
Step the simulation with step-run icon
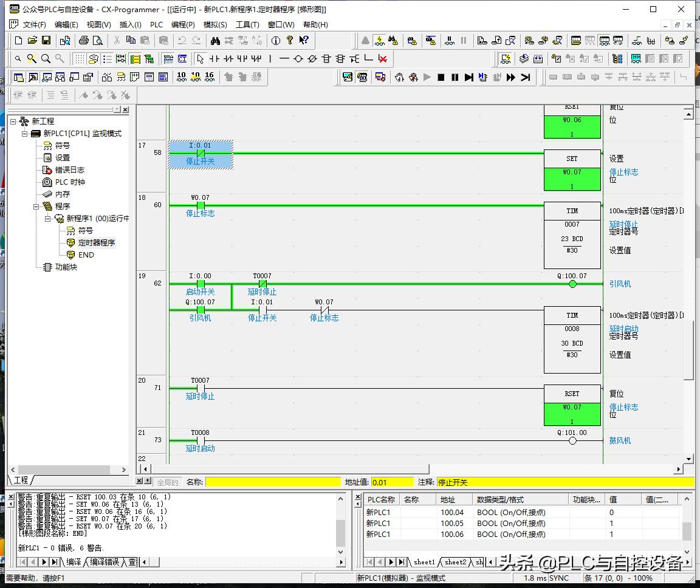pos(468,77)
